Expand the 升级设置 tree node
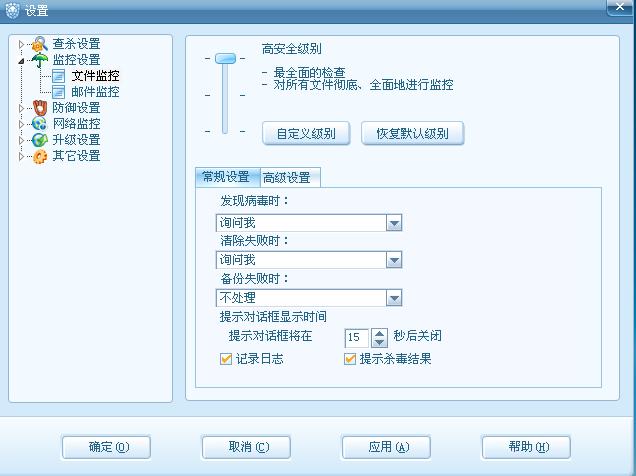The image size is (636, 476). click(21, 140)
